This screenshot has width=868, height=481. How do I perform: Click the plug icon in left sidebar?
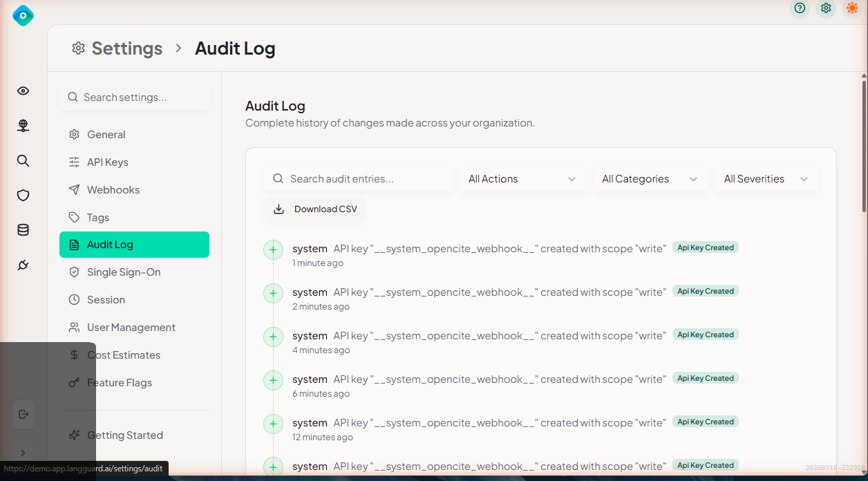point(23,265)
